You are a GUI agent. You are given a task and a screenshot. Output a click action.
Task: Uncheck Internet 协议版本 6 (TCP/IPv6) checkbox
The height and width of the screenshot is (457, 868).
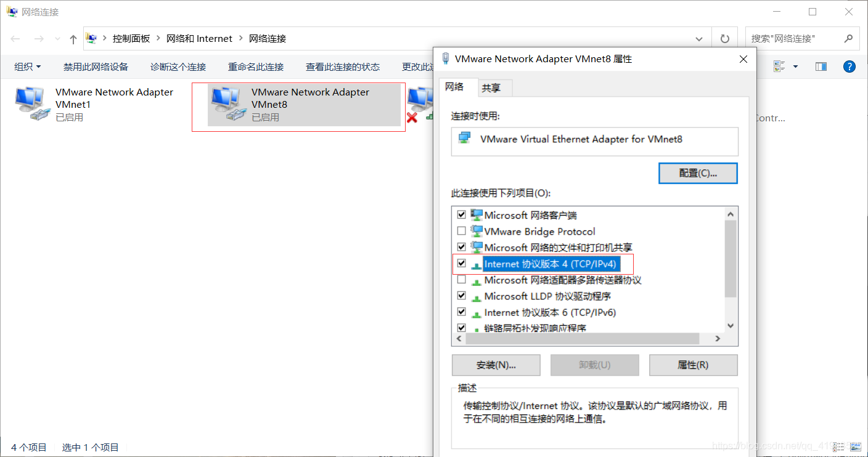coord(461,312)
